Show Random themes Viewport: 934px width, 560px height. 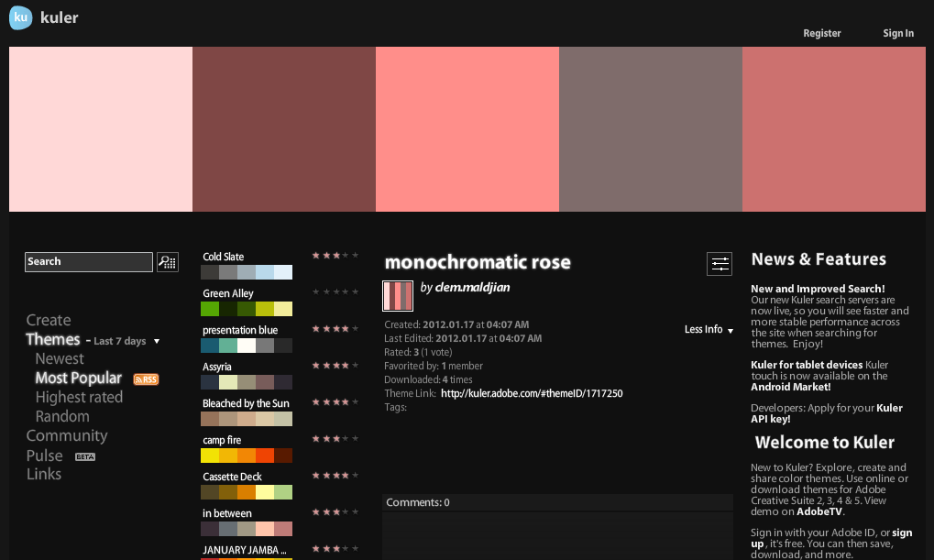62,416
